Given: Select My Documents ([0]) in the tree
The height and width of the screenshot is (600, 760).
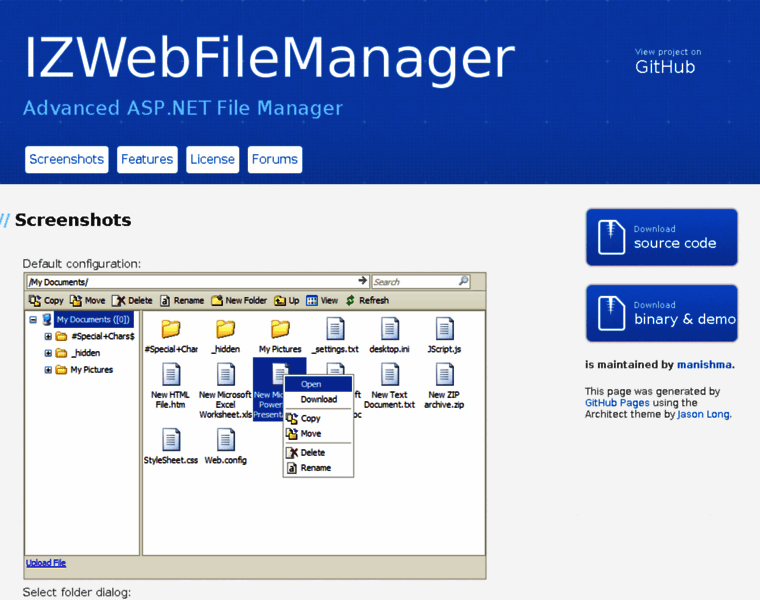Looking at the screenshot, I should point(93,319).
